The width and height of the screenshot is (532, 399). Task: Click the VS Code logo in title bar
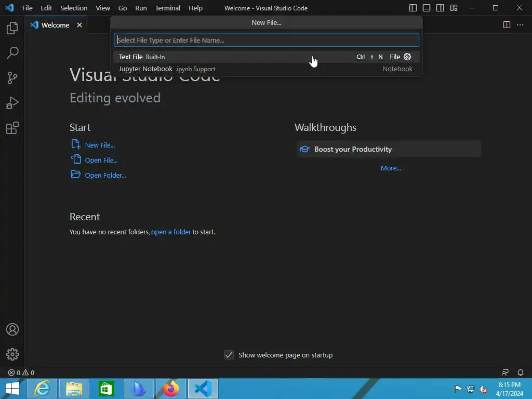click(x=9, y=7)
